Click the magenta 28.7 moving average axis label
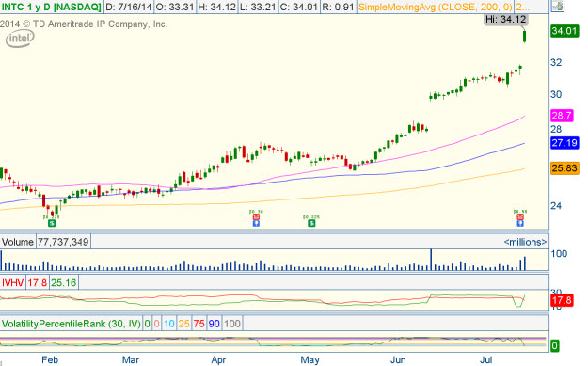 point(562,115)
